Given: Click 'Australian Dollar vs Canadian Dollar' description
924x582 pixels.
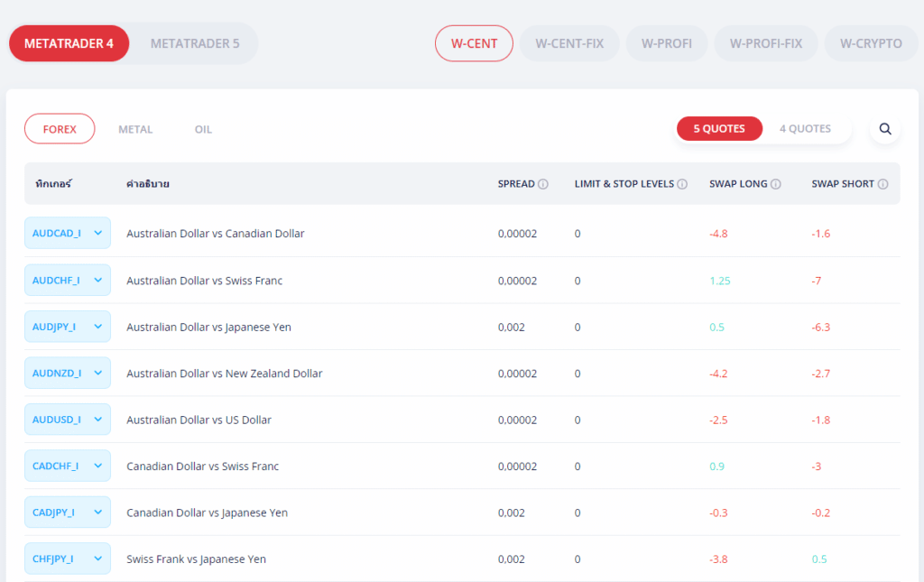Looking at the screenshot, I should [216, 234].
